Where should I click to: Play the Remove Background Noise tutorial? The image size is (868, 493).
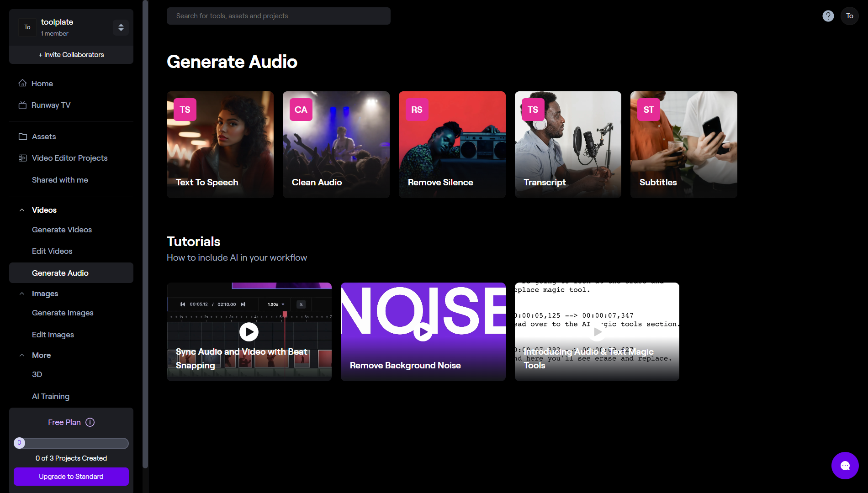click(x=423, y=332)
